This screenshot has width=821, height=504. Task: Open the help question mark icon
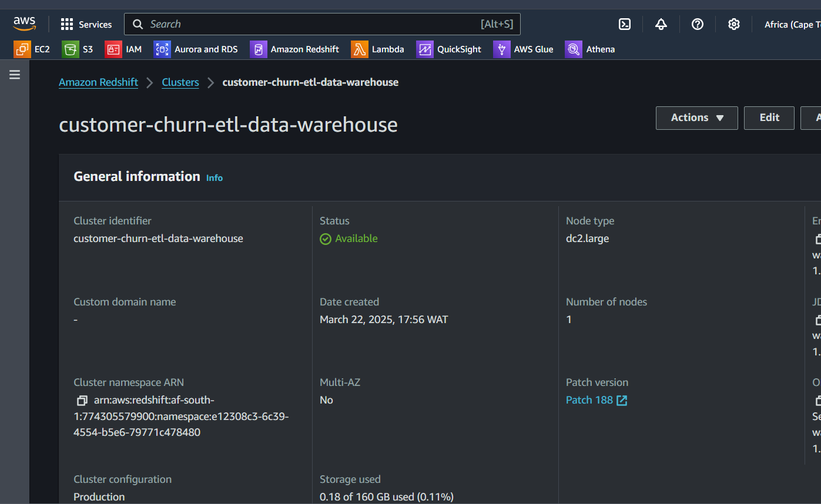pos(698,24)
